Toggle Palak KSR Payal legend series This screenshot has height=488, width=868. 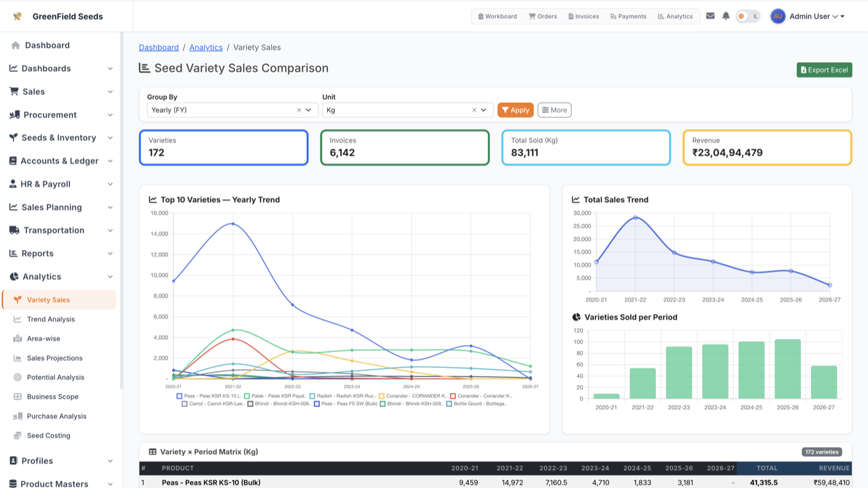click(x=275, y=396)
